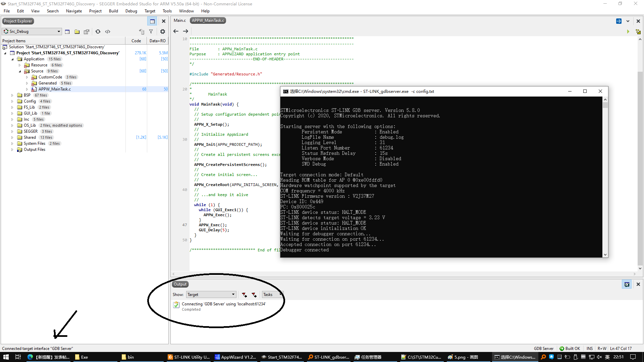The width and height of the screenshot is (644, 362).
Task: Click the INS insert mode indicator
Action: (x=590, y=349)
